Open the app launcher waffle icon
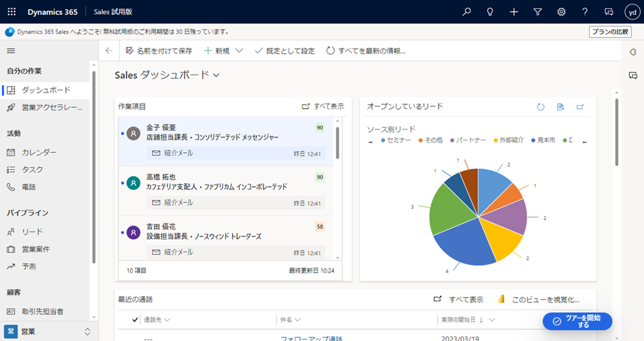644x341 pixels. [11, 12]
